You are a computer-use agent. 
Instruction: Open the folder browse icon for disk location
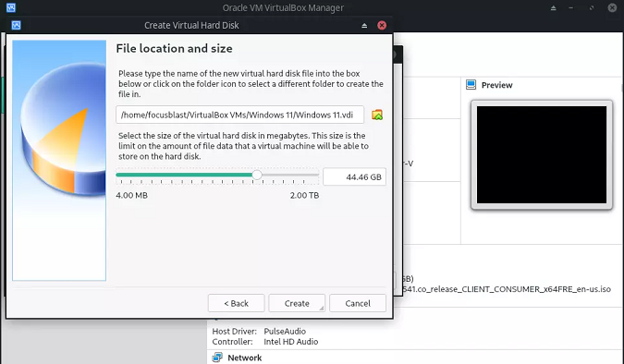(x=377, y=115)
